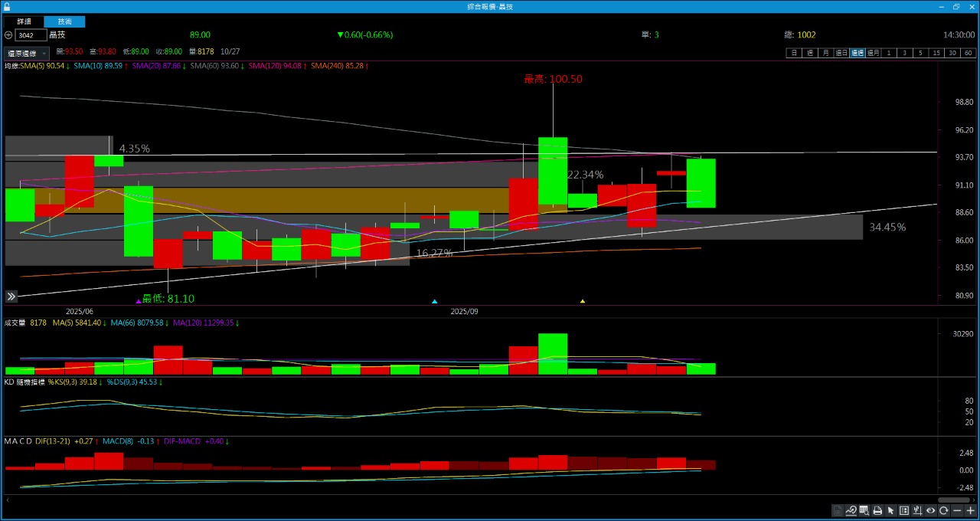Open the panel layout icon
Screen dimensions: 980x521
click(x=904, y=510)
